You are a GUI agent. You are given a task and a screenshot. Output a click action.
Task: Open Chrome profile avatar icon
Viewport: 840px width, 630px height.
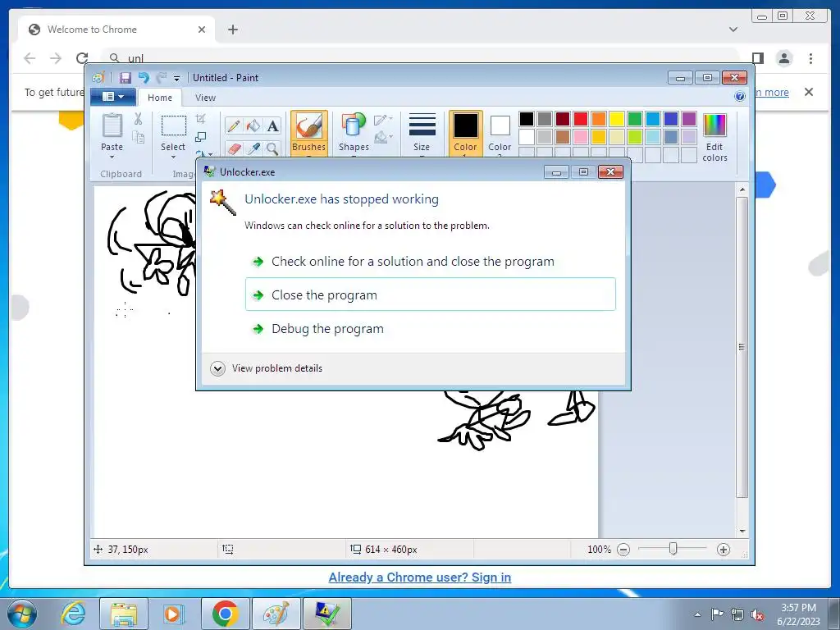(x=784, y=58)
